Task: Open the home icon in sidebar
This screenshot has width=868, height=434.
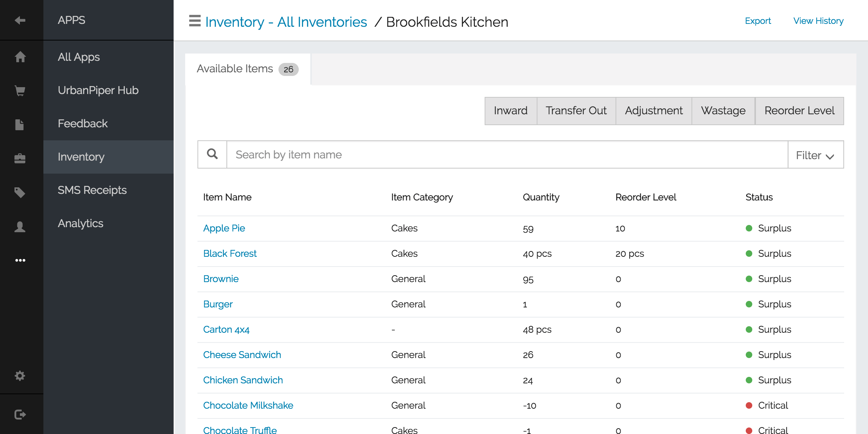Action: click(20, 57)
